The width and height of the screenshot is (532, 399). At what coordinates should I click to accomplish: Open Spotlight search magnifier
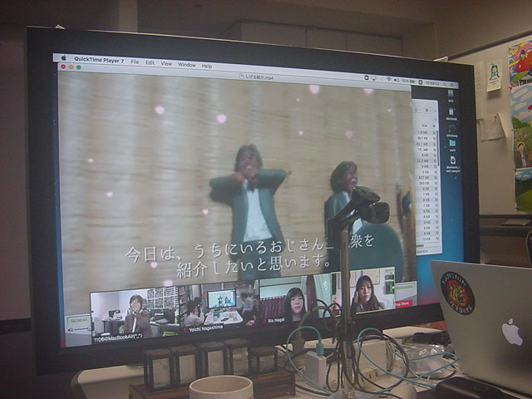(x=445, y=84)
